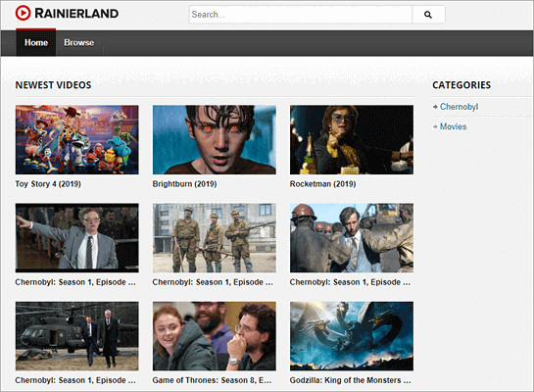Image resolution: width=534 pixels, height=392 pixels.
Task: Click the 'Rocketman (2019)' title
Action: 323,184
